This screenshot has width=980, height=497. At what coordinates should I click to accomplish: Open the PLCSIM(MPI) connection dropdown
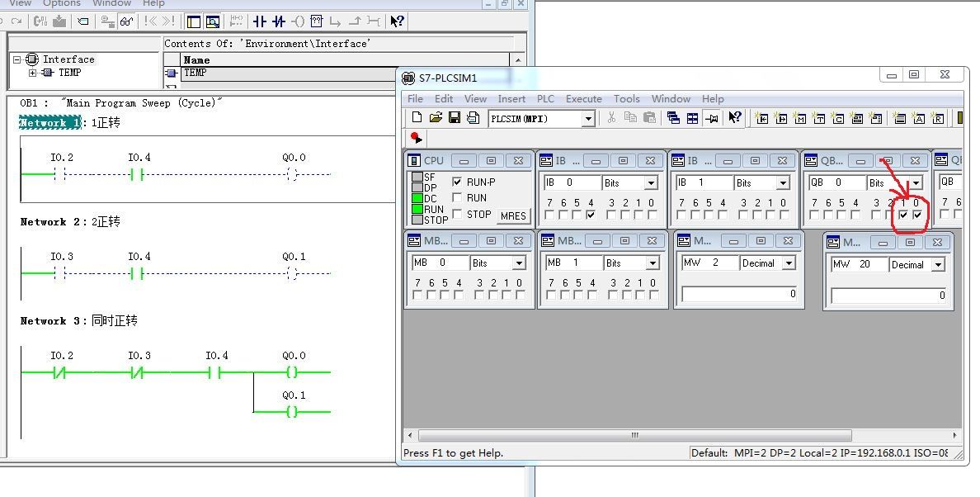[x=587, y=119]
